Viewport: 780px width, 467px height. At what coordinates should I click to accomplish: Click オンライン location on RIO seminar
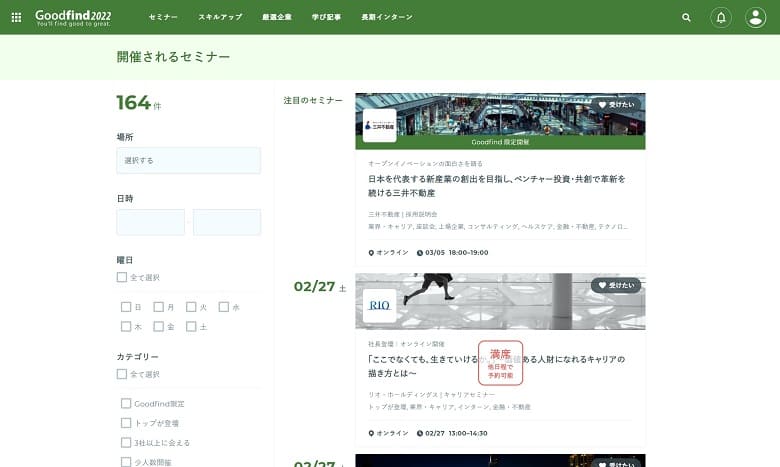[x=388, y=433]
